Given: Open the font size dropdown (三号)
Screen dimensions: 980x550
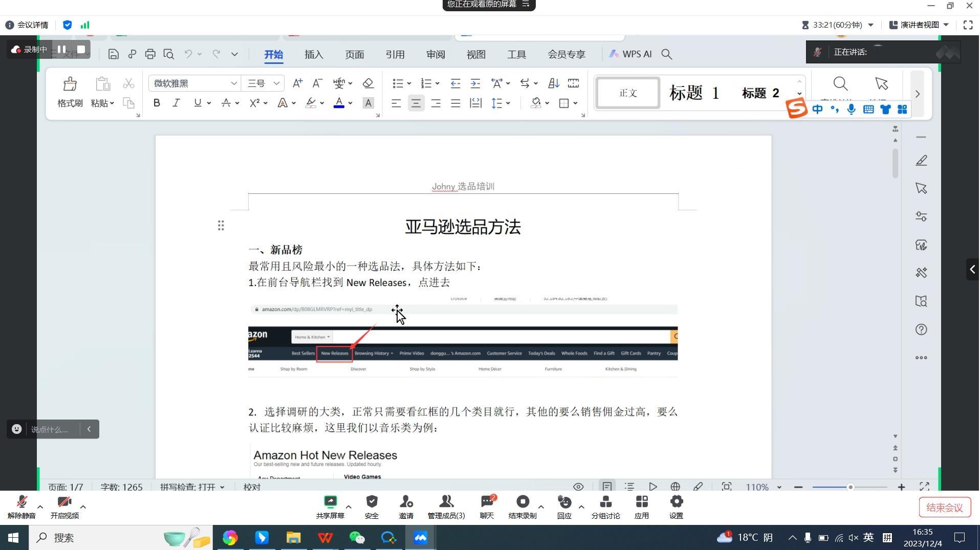Looking at the screenshot, I should click(276, 83).
